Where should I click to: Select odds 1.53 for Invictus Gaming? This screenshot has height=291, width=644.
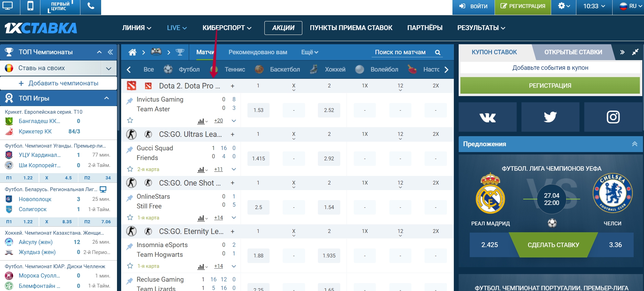click(x=258, y=110)
